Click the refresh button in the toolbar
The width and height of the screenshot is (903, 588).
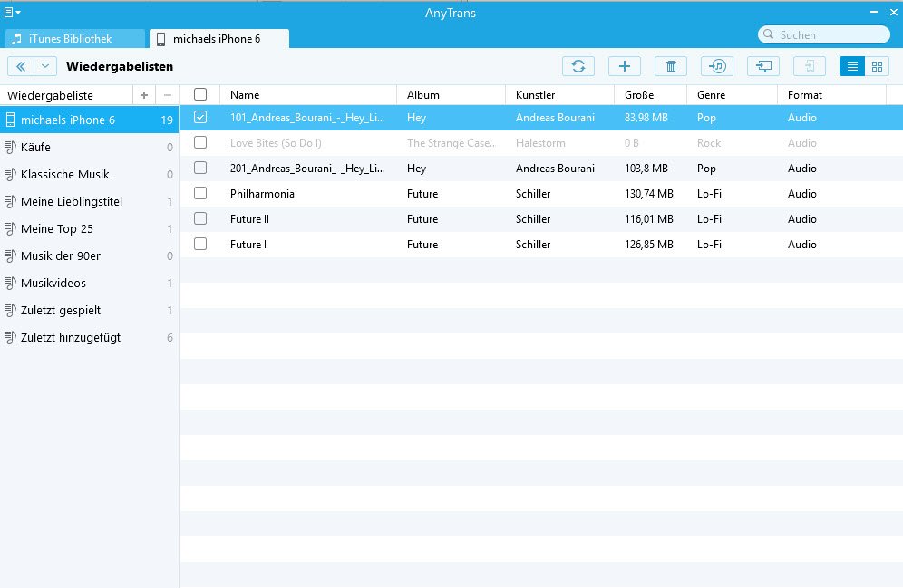[x=578, y=66]
